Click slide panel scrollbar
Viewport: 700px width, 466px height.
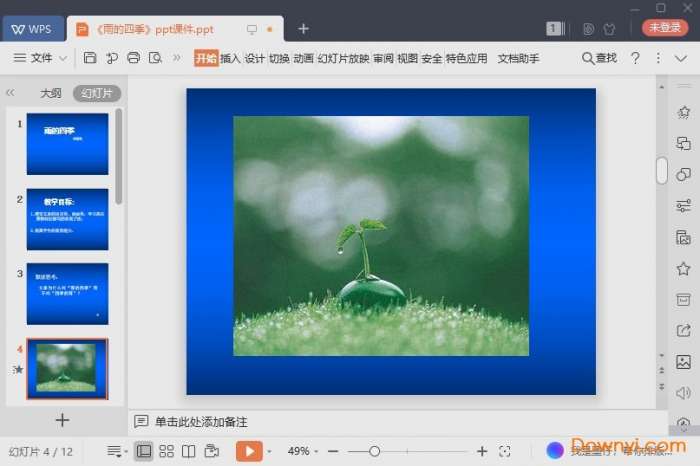pos(118,156)
